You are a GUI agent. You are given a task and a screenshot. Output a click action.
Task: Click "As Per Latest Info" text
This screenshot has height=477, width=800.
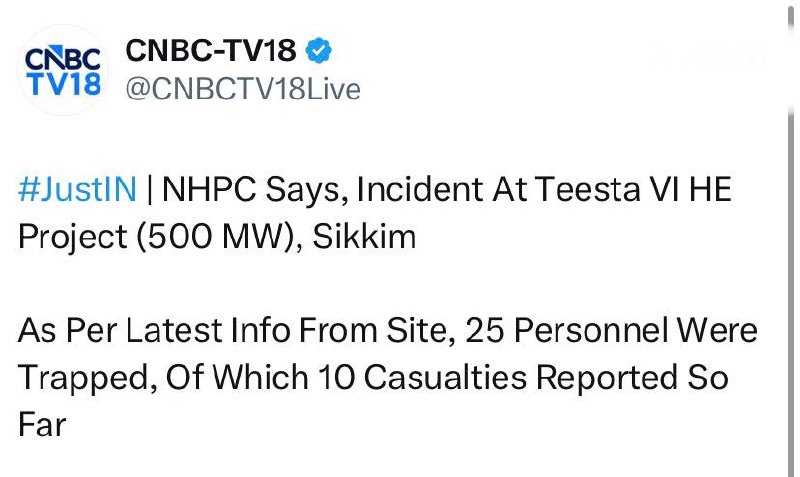pos(155,330)
